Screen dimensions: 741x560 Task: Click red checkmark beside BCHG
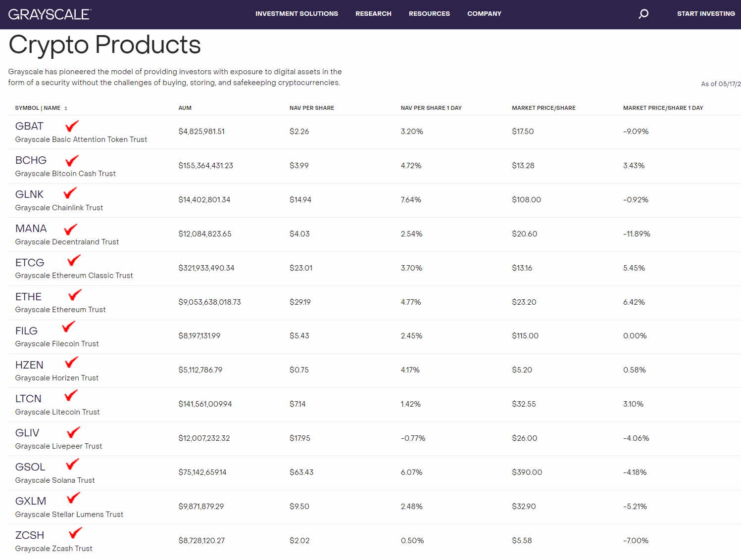click(72, 160)
